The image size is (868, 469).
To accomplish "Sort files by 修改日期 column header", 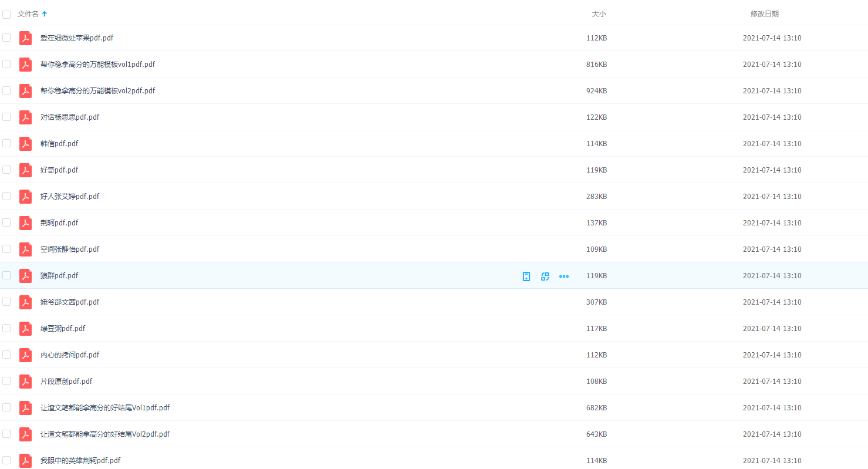I will pyautogui.click(x=764, y=14).
